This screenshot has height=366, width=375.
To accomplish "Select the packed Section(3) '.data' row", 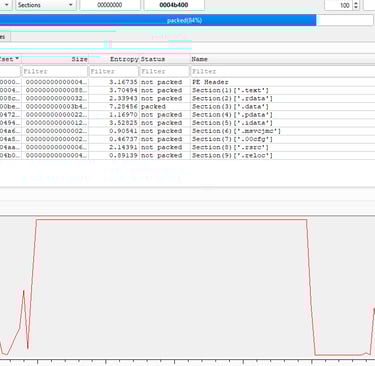I will click(187, 107).
